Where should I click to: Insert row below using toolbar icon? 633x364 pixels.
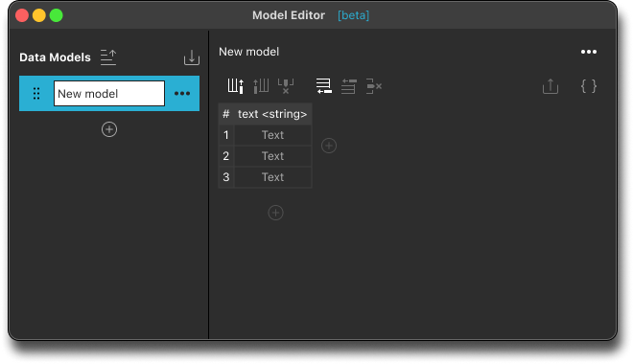pyautogui.click(x=324, y=86)
